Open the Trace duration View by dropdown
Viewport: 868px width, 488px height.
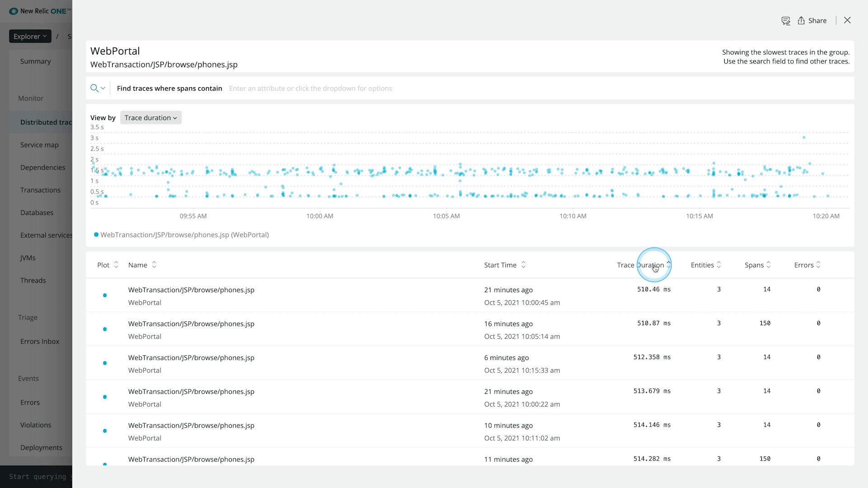click(x=151, y=117)
